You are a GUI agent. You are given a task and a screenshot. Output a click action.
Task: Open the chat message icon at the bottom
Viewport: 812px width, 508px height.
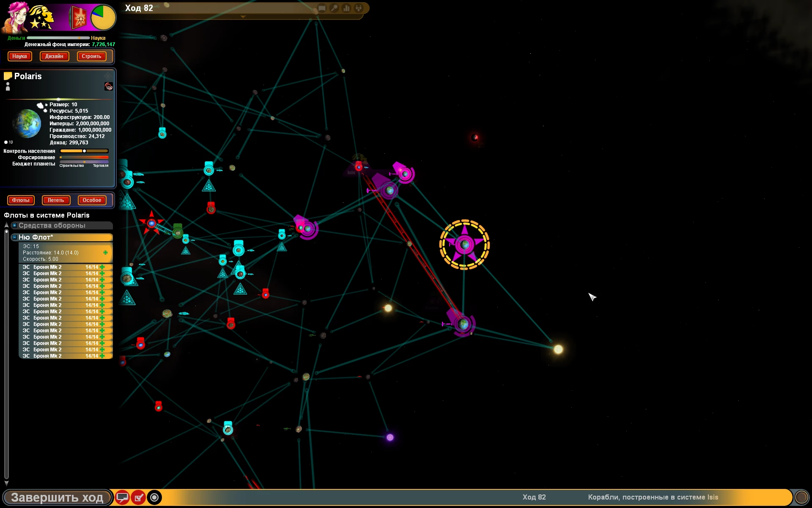coord(122,497)
